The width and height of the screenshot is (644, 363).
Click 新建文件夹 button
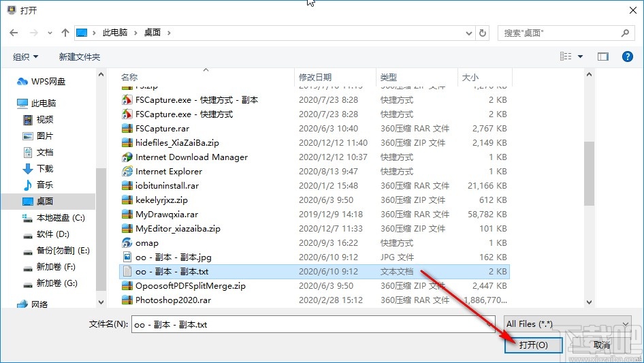(79, 57)
